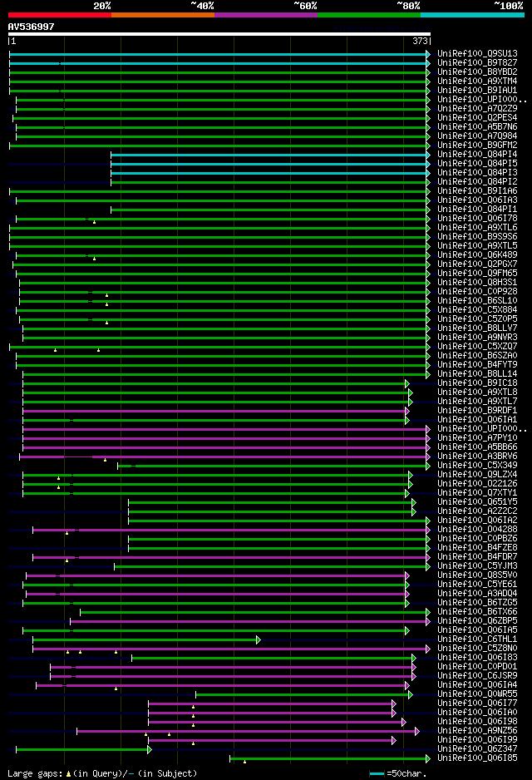Click the cyan ~100% identity legend segment
This screenshot has height=780, width=532.
(x=472, y=15)
